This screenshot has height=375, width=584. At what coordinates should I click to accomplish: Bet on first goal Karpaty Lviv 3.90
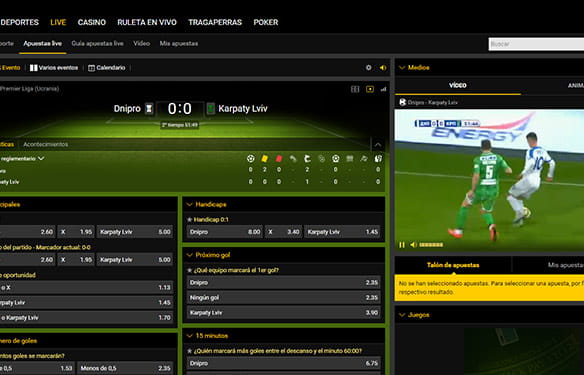[284, 313]
